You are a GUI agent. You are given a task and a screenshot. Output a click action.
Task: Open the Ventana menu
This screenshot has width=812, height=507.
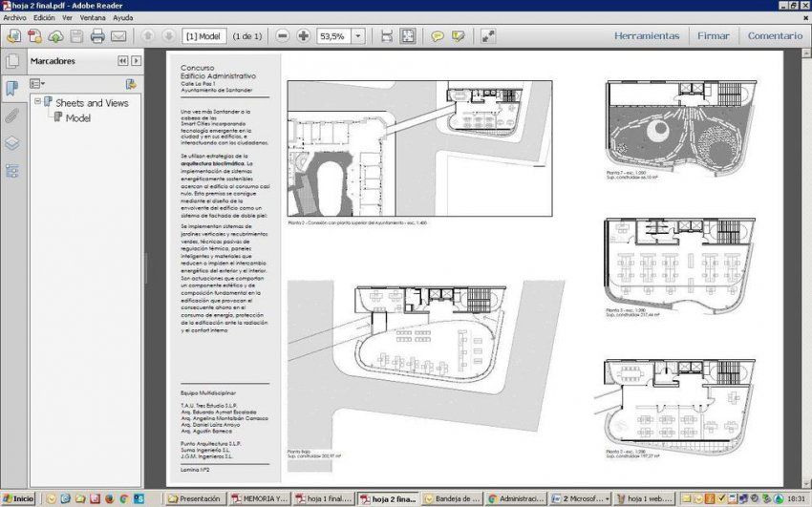93,17
